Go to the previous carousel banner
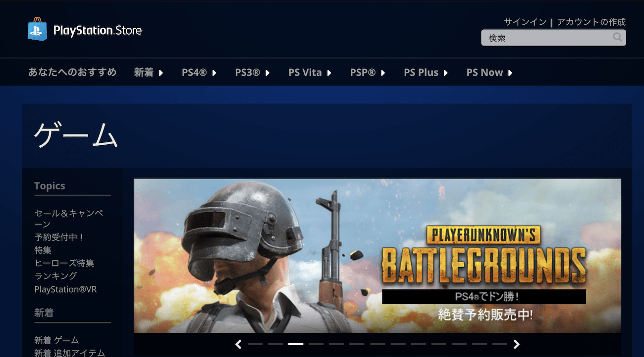 click(x=238, y=344)
